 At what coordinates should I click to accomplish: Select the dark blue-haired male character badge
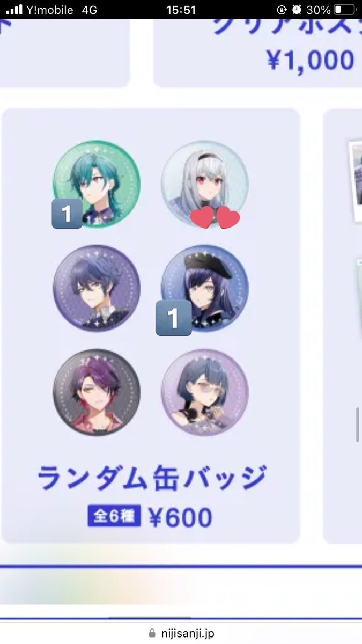97,288
